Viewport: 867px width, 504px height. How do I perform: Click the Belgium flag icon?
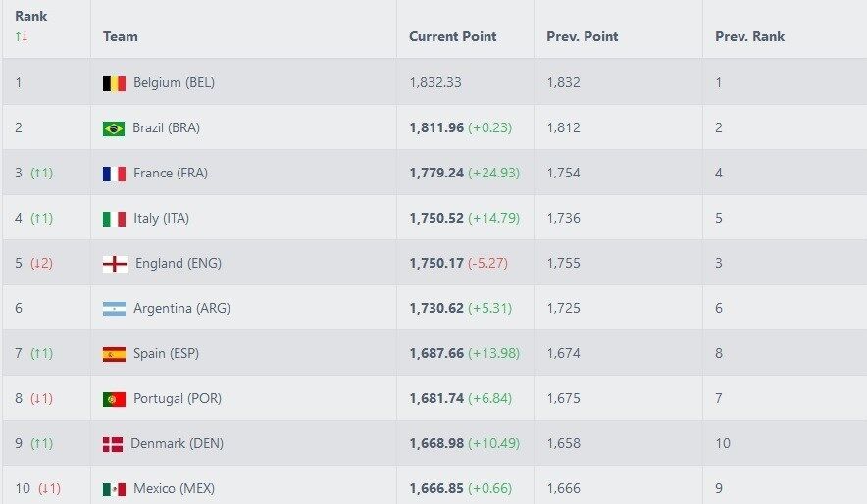click(x=114, y=83)
